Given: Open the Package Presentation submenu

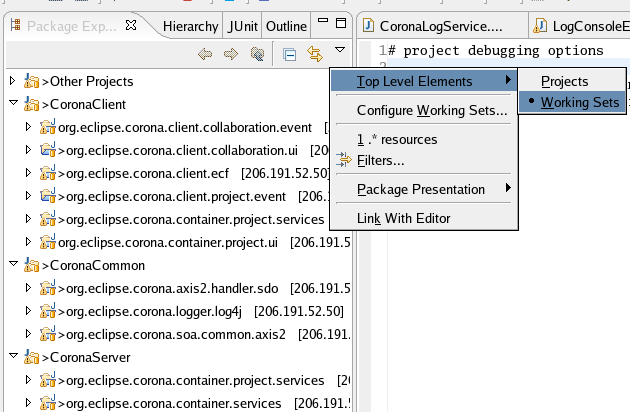Looking at the screenshot, I should pos(424,189).
